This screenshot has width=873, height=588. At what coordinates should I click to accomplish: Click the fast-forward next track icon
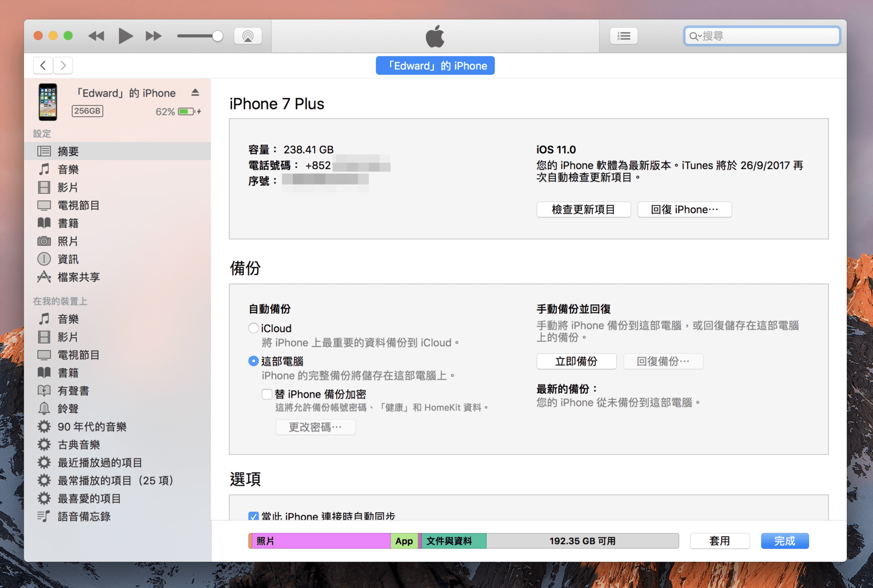153,37
